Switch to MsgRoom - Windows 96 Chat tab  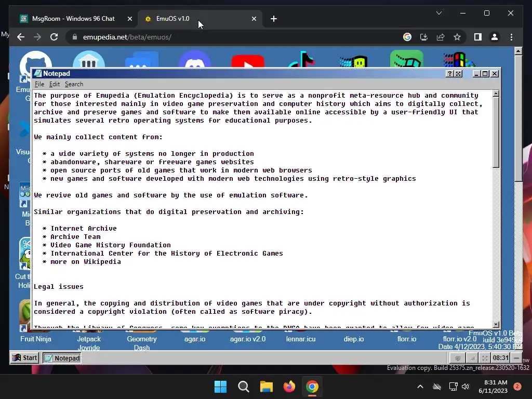coord(73,19)
